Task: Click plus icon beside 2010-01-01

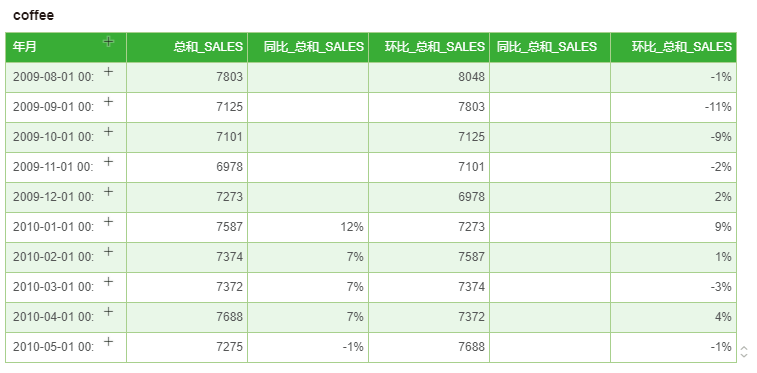Action: (x=109, y=222)
